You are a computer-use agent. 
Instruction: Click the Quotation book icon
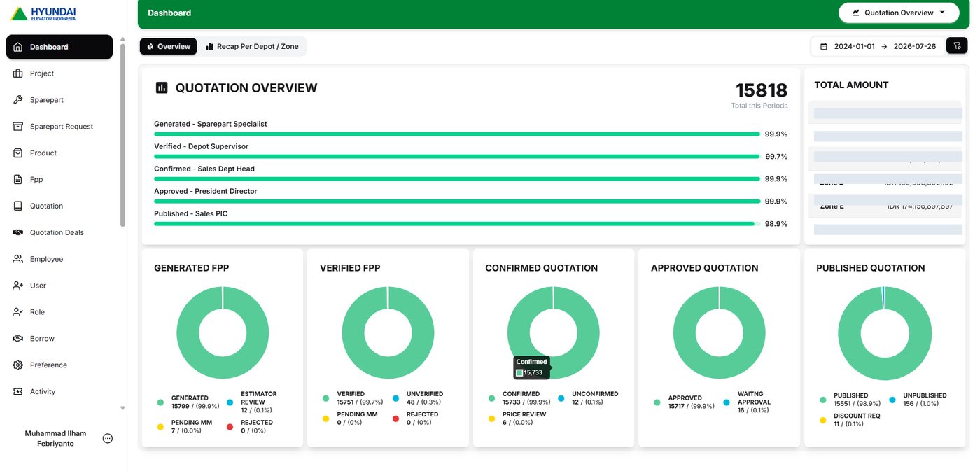pyautogui.click(x=18, y=206)
